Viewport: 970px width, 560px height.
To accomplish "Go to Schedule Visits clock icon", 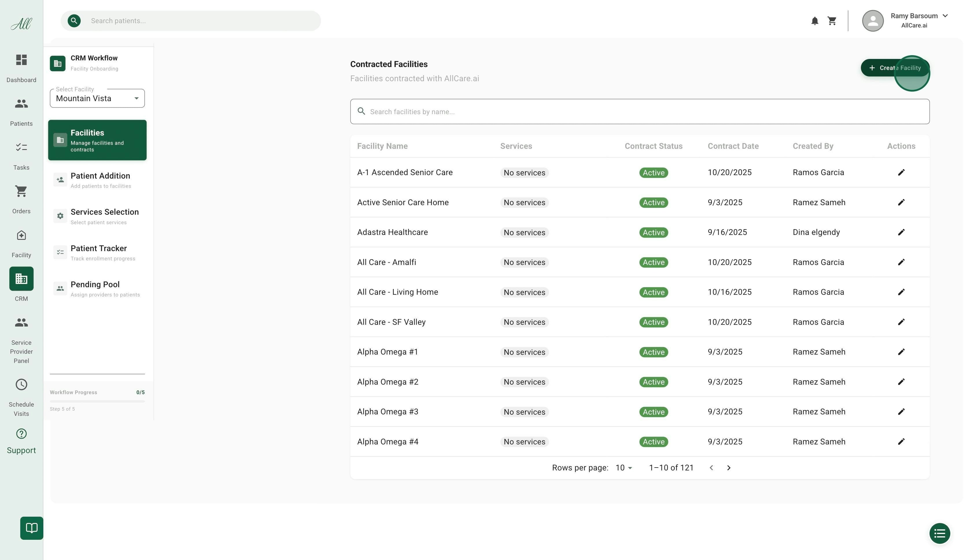I will [21, 385].
